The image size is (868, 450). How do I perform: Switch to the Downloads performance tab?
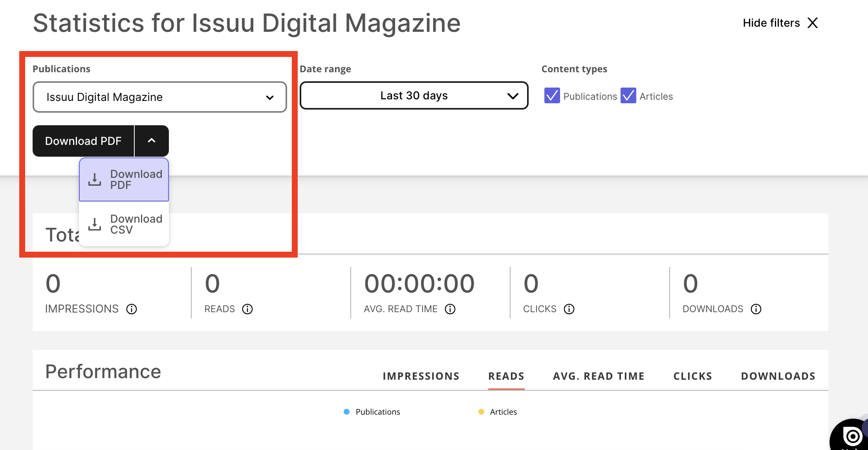778,376
